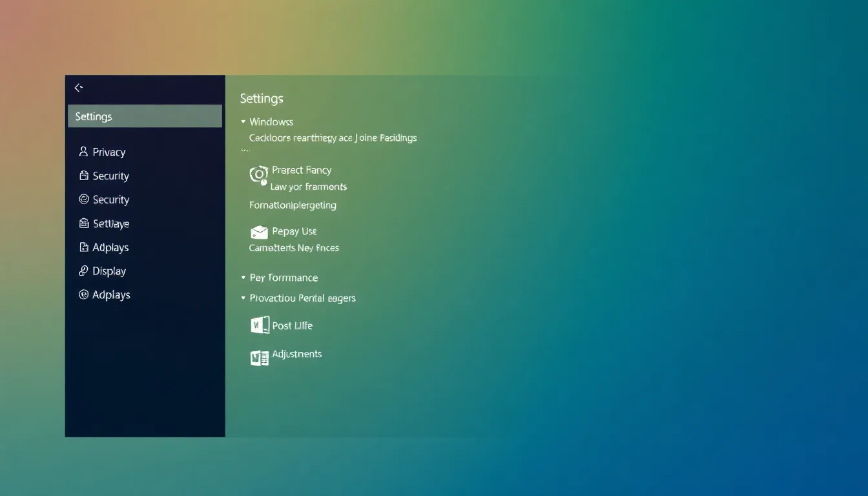Click the Pepay Use envelope icon
868x496 pixels.
point(259,232)
